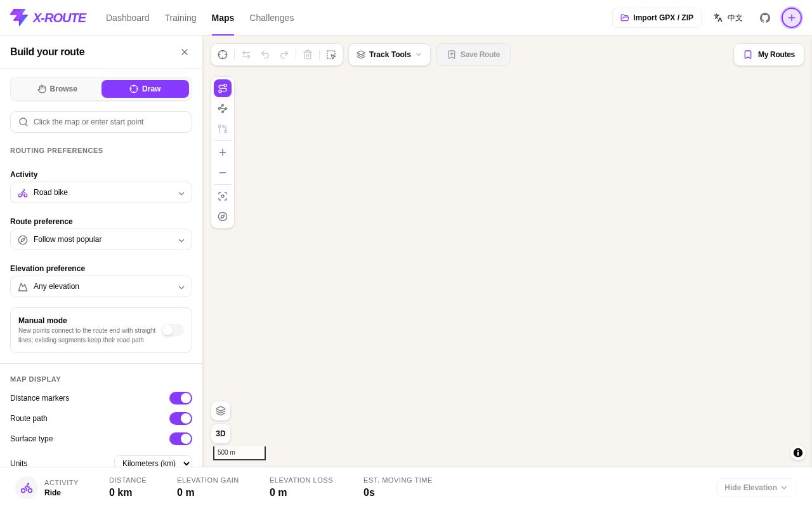Open the Elevation preference dropdown
This screenshot has height=508, width=812.
(101, 286)
